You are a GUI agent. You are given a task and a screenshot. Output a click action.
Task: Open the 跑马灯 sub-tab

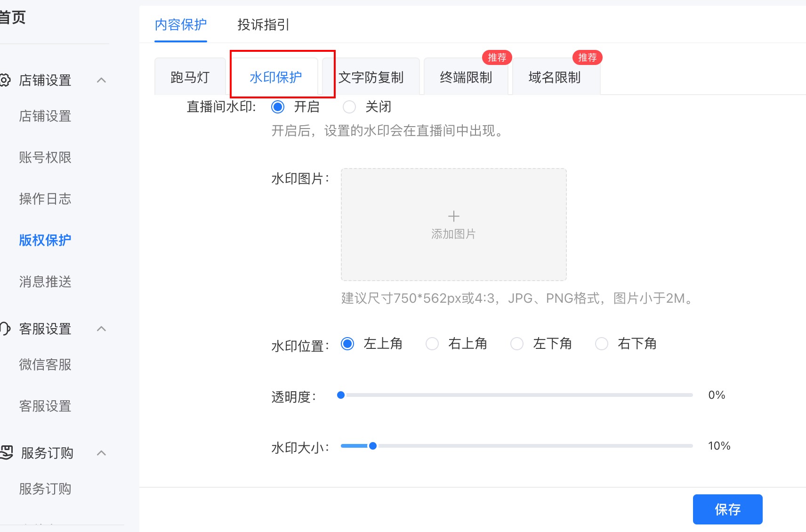[x=190, y=77]
